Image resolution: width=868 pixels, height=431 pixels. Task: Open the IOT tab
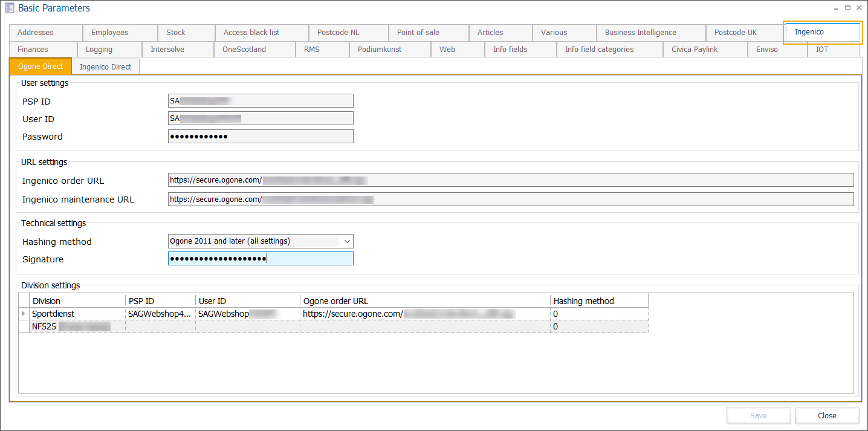click(822, 50)
